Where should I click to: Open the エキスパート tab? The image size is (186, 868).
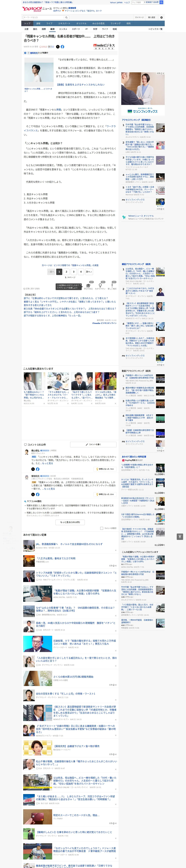coord(64,23)
